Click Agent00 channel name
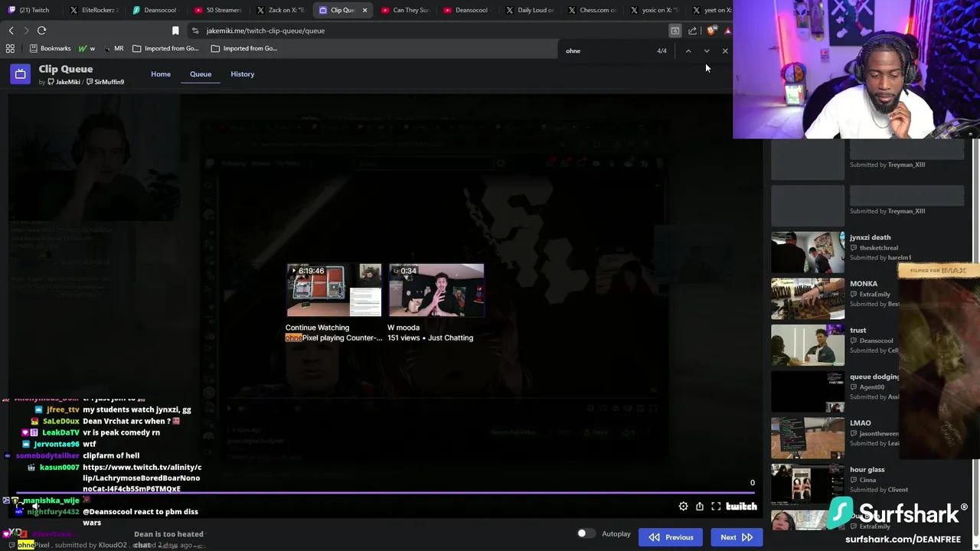Image resolution: width=980 pixels, height=551 pixels. click(871, 387)
